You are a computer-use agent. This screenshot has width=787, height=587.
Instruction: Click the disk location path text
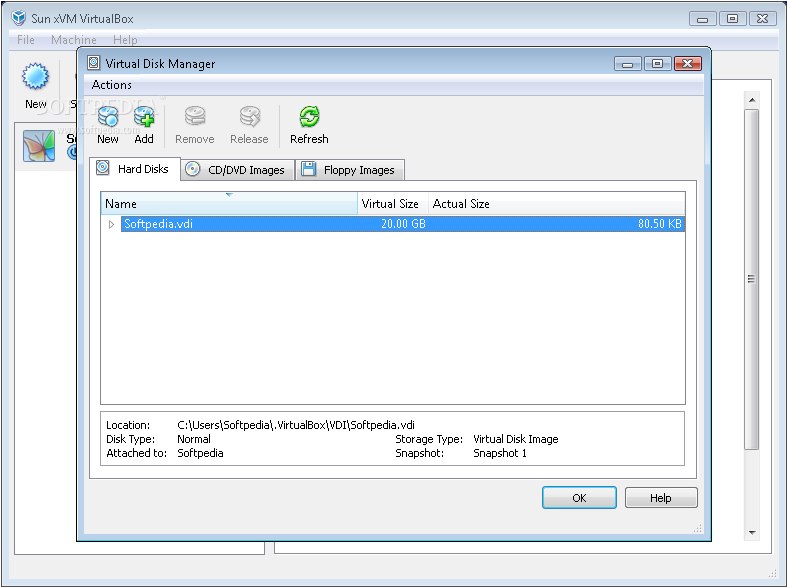296,425
